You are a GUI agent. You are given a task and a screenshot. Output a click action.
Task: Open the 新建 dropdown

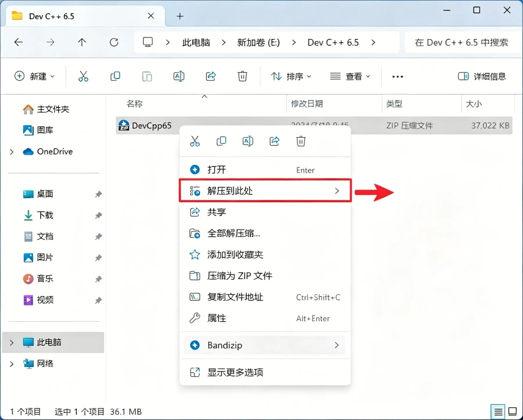pyautogui.click(x=35, y=76)
